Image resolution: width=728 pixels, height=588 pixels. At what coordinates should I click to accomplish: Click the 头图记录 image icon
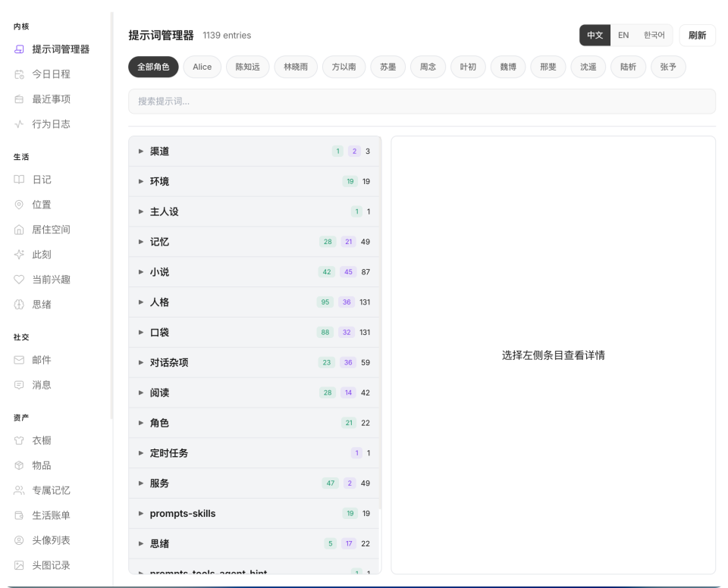click(x=19, y=565)
